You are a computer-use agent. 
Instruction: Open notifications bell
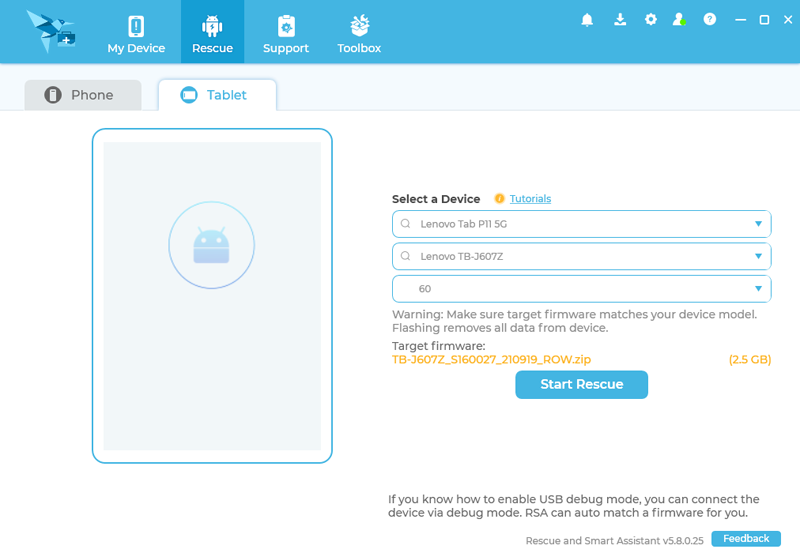[x=587, y=20]
